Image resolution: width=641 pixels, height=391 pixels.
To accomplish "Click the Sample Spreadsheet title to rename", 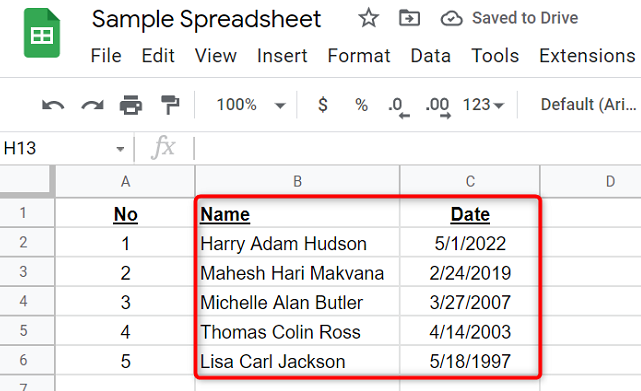I will tap(206, 19).
